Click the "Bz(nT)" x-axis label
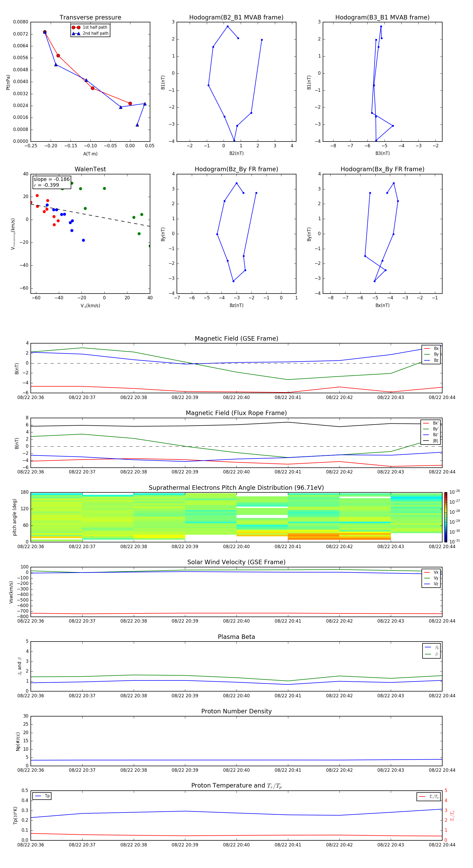Screen dimensions: 473x868 (x=236, y=305)
